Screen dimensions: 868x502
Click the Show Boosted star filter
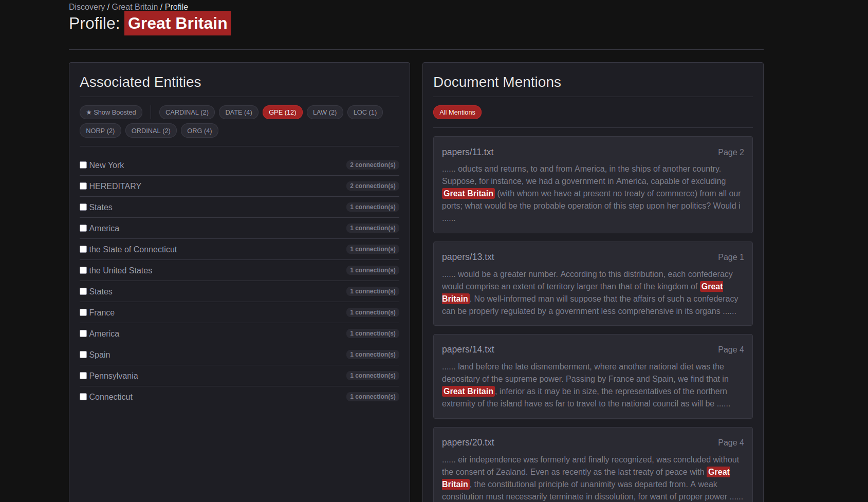(111, 113)
